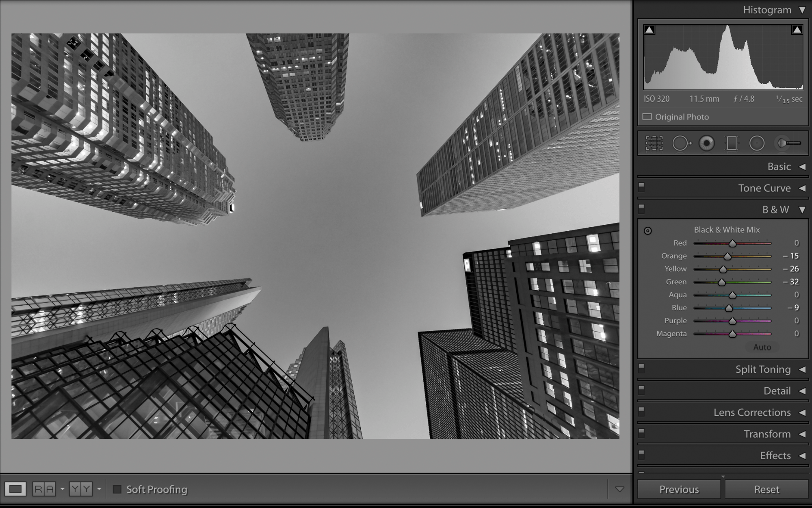Open the toolbar options dropdown arrow
Viewport: 812px width, 508px height.
click(619, 489)
